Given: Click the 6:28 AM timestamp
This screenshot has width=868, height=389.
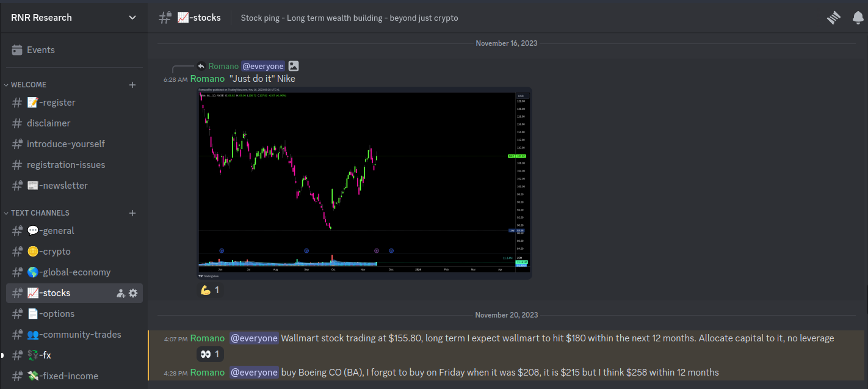Looking at the screenshot, I should [175, 79].
